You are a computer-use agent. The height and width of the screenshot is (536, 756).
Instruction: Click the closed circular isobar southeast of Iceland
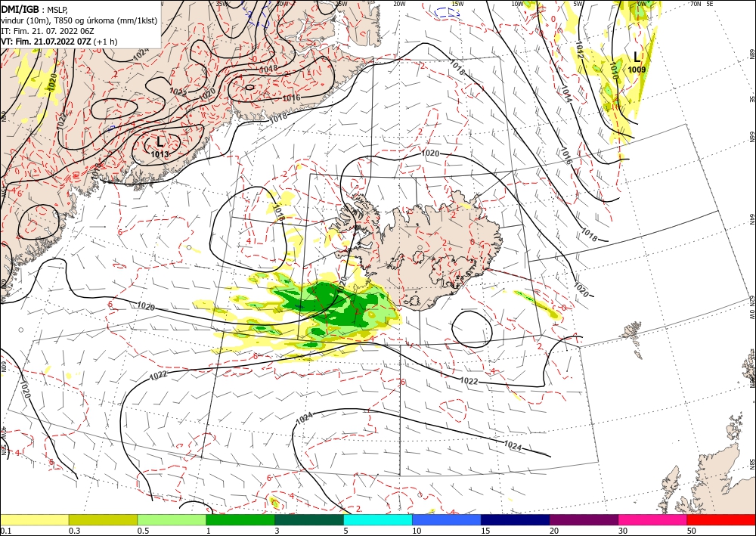[472, 329]
